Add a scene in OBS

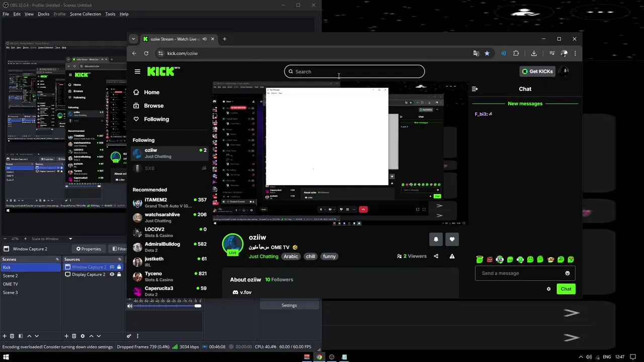coord(5,336)
